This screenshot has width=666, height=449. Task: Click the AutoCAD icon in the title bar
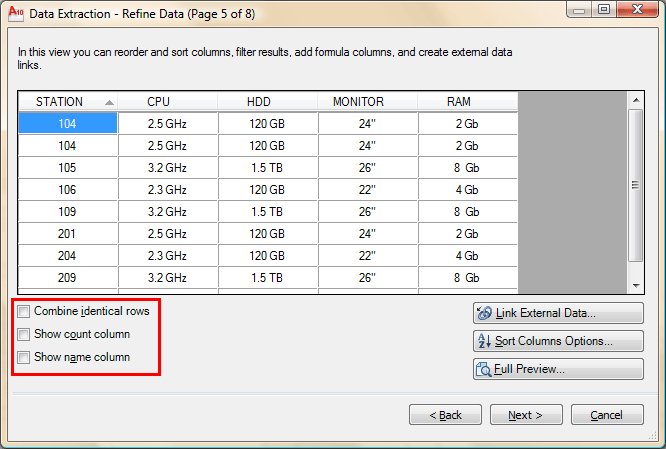tap(16, 13)
